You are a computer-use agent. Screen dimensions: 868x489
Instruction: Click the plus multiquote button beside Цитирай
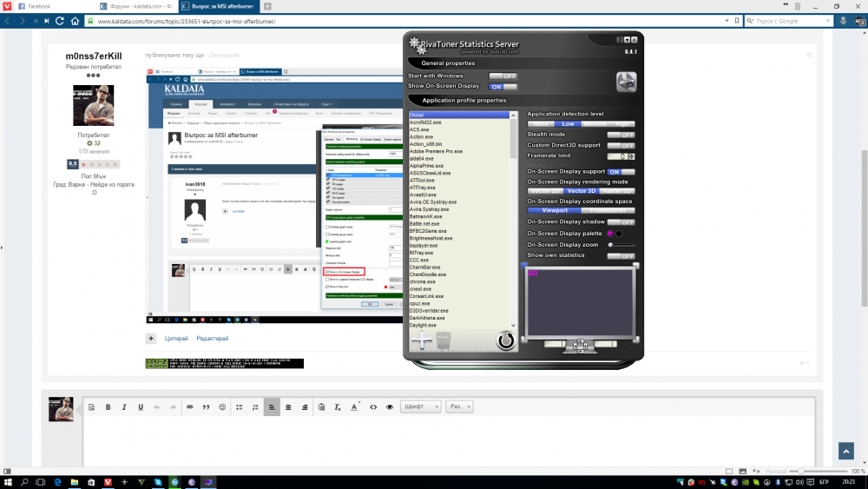tap(150, 339)
